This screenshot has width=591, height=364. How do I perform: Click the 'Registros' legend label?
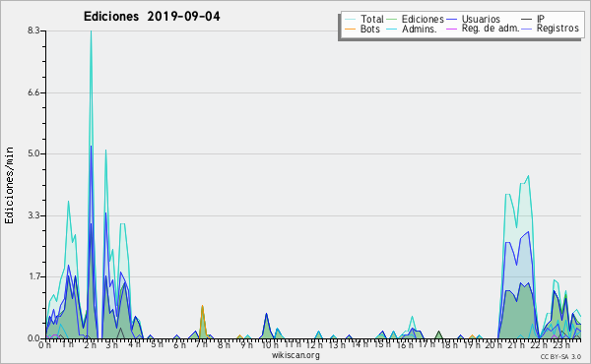pos(558,29)
